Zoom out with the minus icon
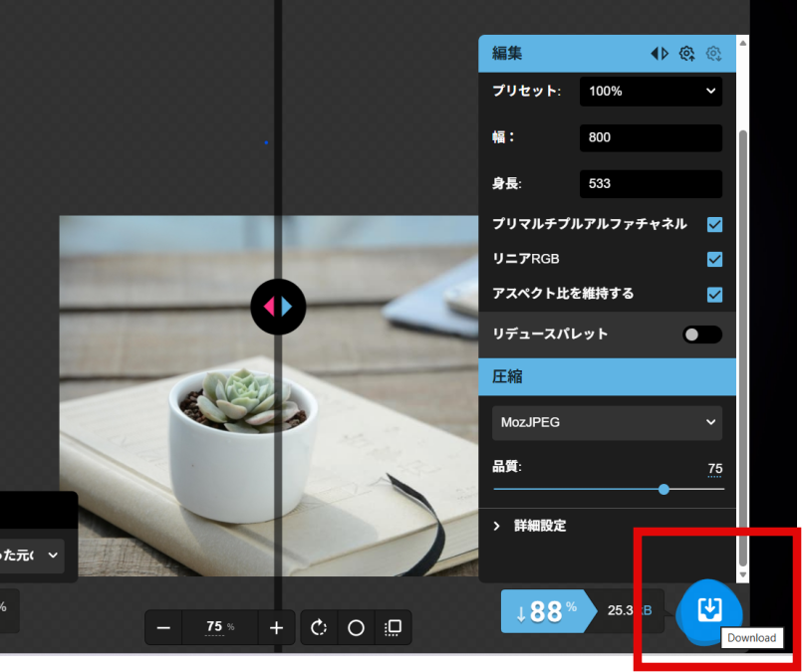 [163, 627]
